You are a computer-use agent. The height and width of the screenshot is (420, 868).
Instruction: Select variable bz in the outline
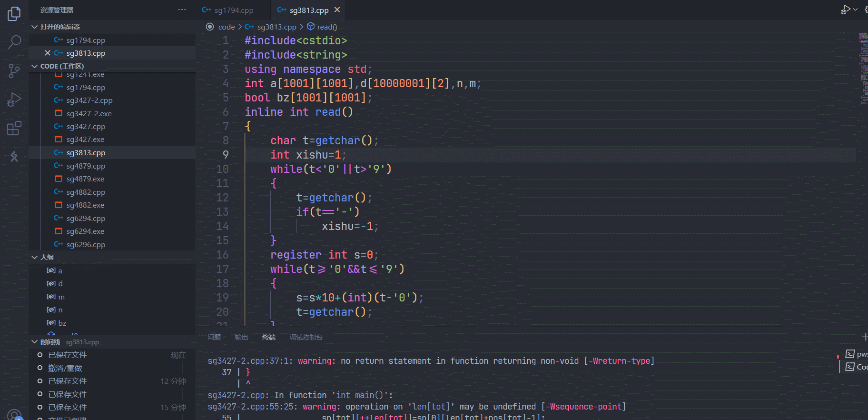click(x=62, y=323)
